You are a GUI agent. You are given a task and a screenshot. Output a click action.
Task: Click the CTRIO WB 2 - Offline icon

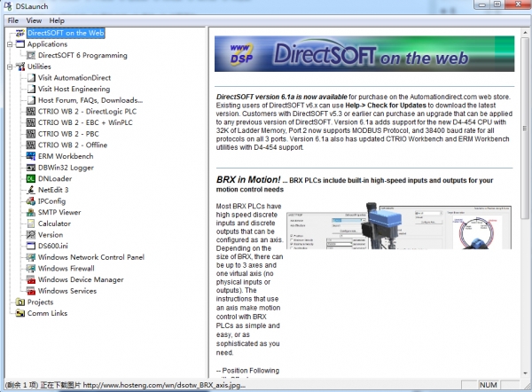tap(31, 145)
